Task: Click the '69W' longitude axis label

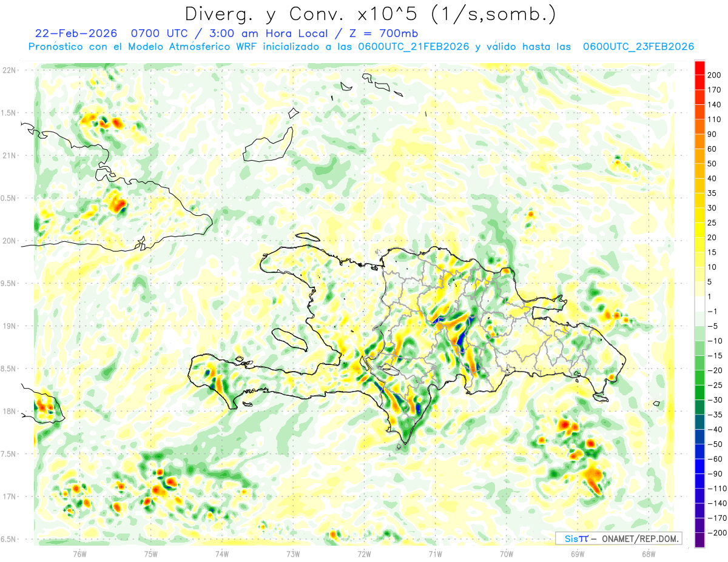Action: tap(577, 554)
